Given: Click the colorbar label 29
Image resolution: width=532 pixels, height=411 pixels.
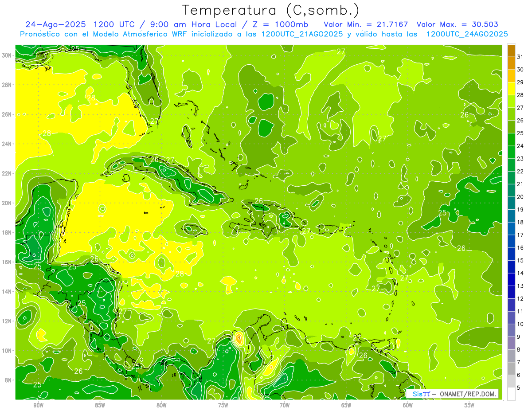Looking at the screenshot, I should [520, 82].
